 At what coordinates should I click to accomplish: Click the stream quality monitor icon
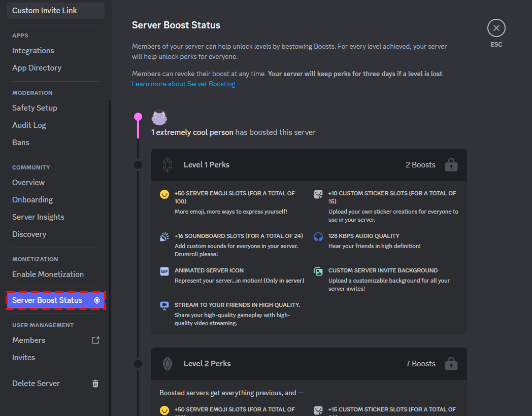click(164, 305)
